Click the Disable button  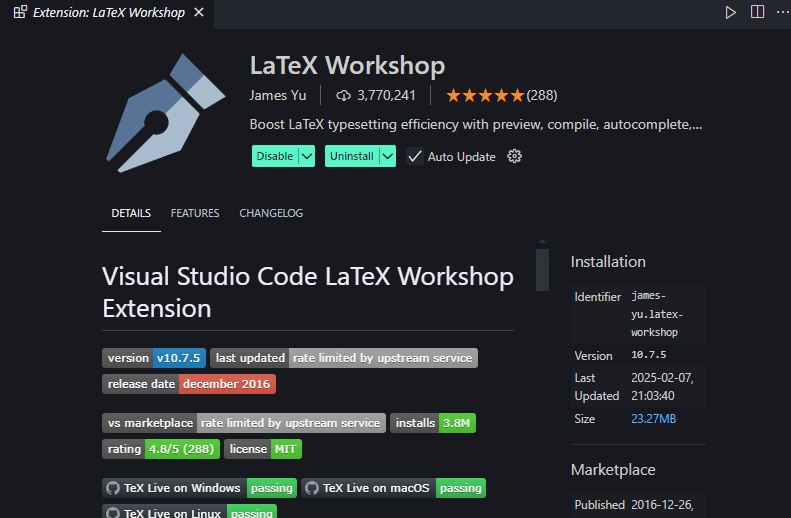(x=274, y=156)
